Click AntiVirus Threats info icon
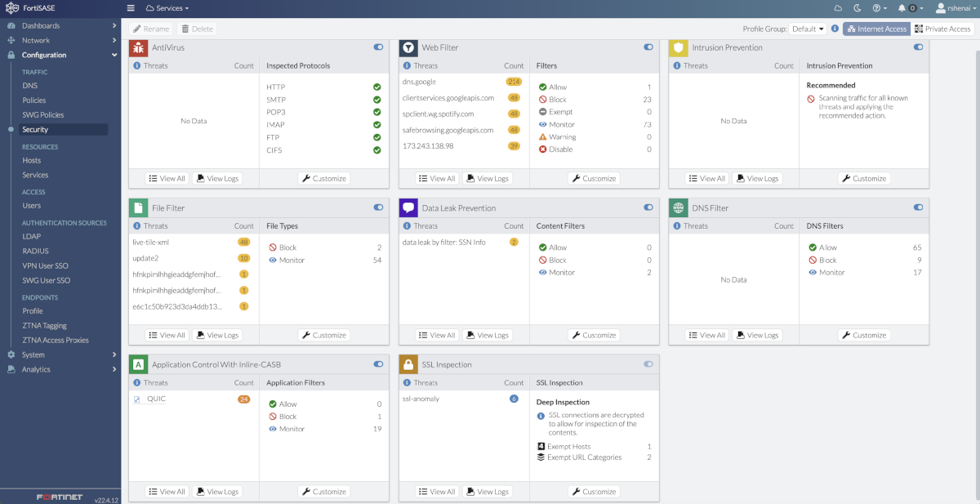Viewport: 980px width, 504px height. coord(136,65)
